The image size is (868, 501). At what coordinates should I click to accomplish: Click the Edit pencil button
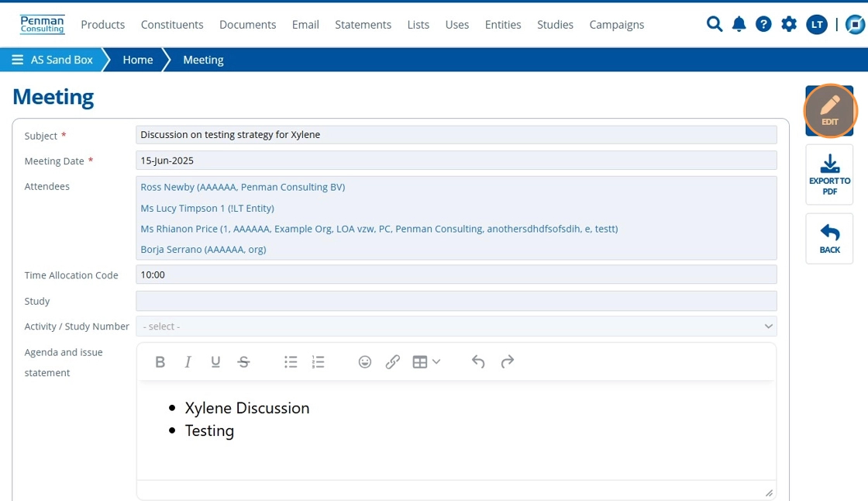pyautogui.click(x=829, y=111)
